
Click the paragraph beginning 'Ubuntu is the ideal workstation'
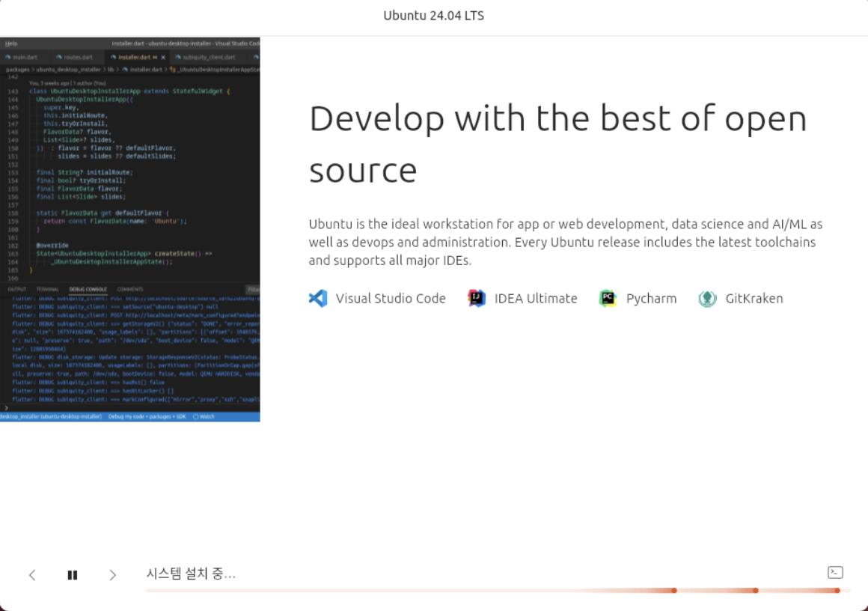pos(565,242)
